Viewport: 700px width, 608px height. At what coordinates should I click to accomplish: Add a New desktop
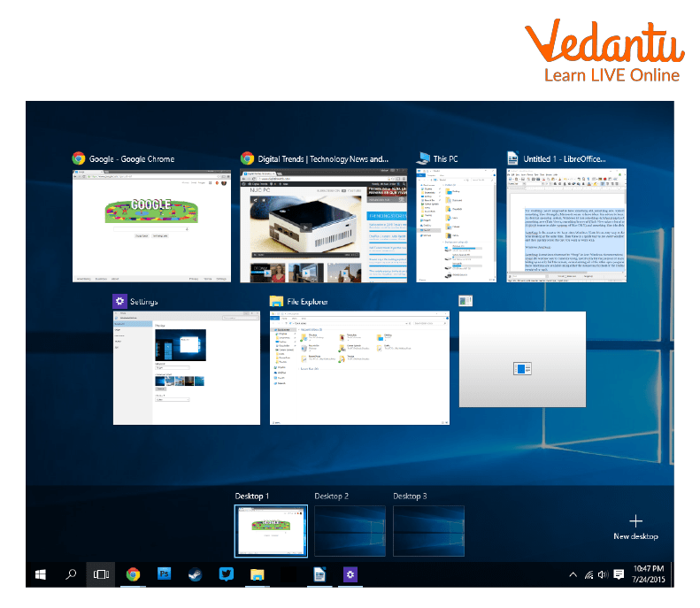(x=635, y=527)
